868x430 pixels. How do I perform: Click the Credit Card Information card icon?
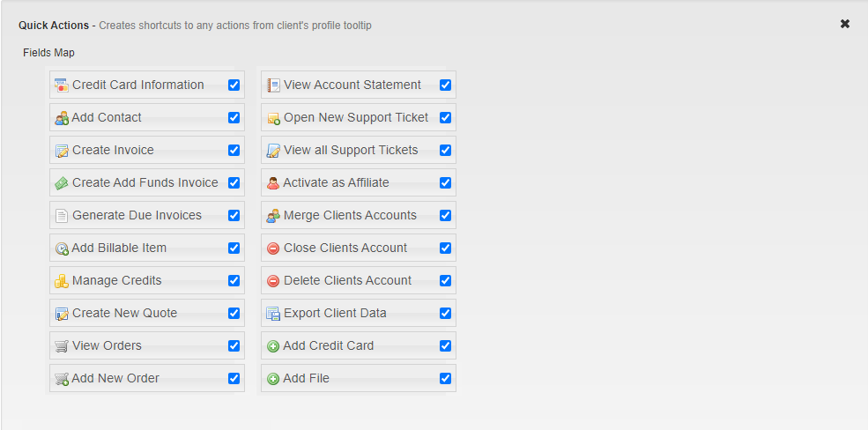[x=62, y=85]
